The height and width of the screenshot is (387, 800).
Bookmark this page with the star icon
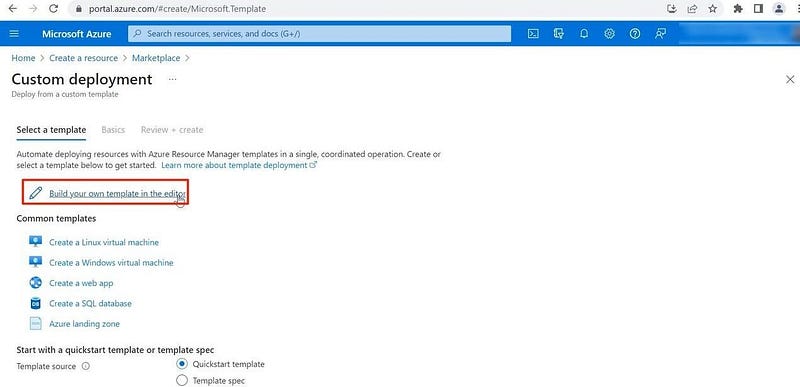click(713, 9)
